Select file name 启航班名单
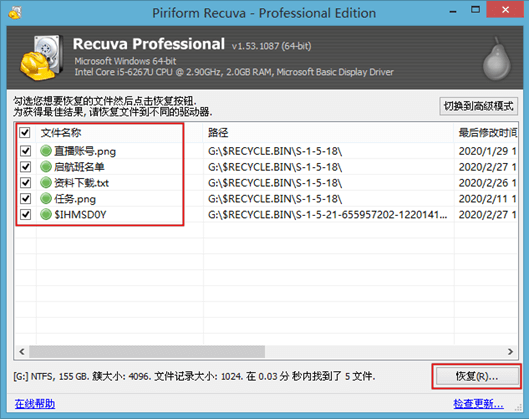The width and height of the screenshot is (529, 419). 79,167
